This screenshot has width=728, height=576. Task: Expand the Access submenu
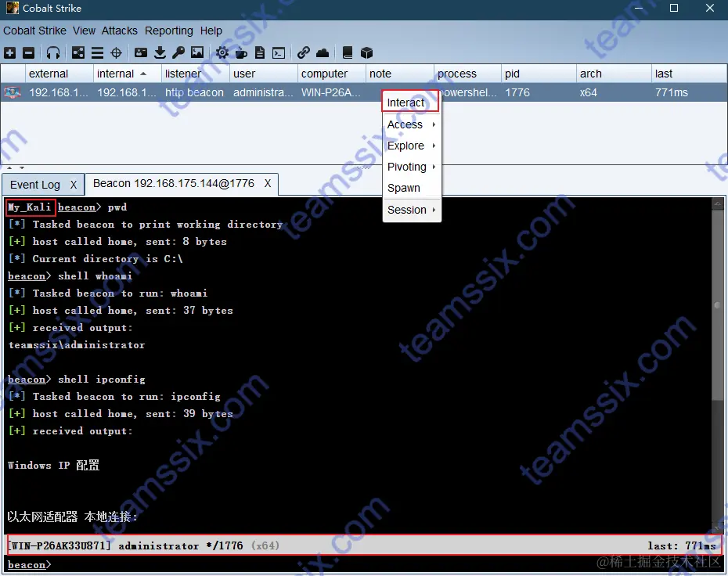(x=411, y=124)
